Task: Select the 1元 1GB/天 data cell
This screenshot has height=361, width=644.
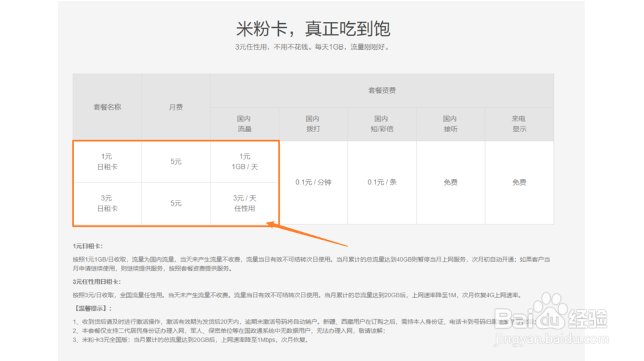Action: [244, 162]
